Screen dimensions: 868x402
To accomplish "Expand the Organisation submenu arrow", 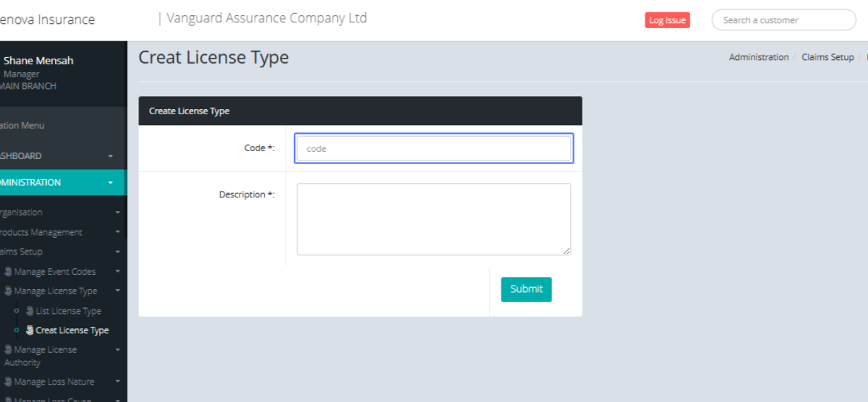I will click(118, 213).
